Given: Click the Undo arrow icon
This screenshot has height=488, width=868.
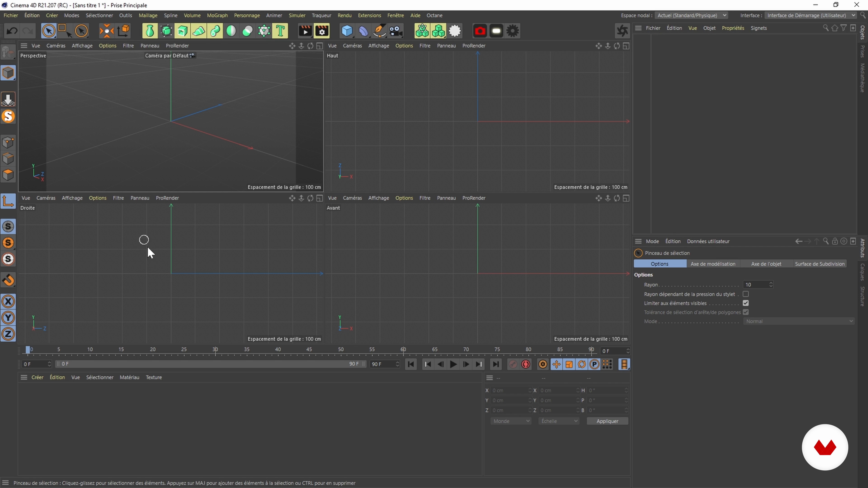Looking at the screenshot, I should pos(12,31).
